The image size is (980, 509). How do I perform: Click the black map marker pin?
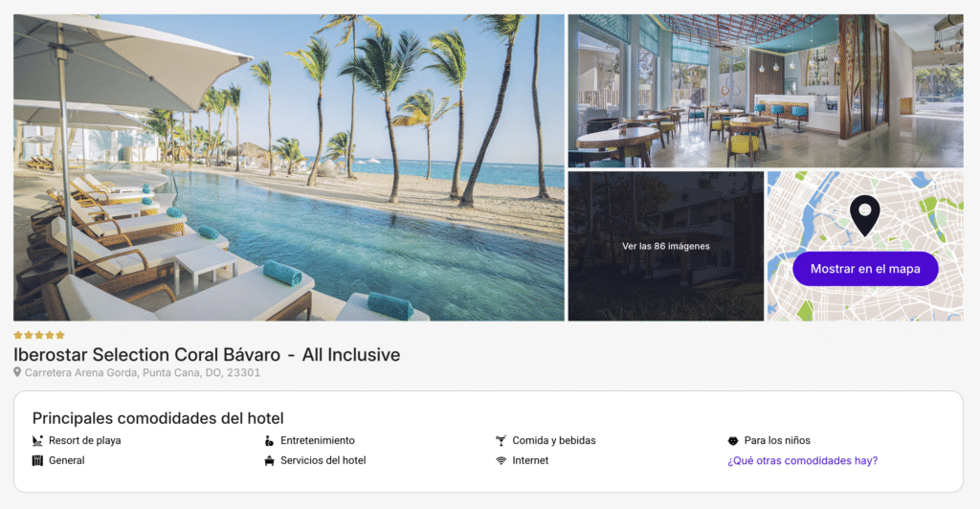click(x=865, y=215)
